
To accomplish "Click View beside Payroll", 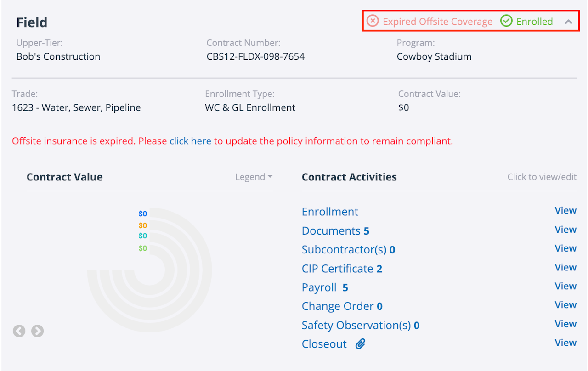I will [565, 286].
